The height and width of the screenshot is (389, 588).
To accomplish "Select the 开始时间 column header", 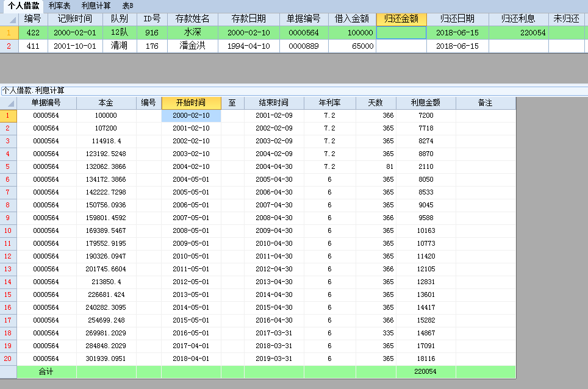I will [191, 103].
